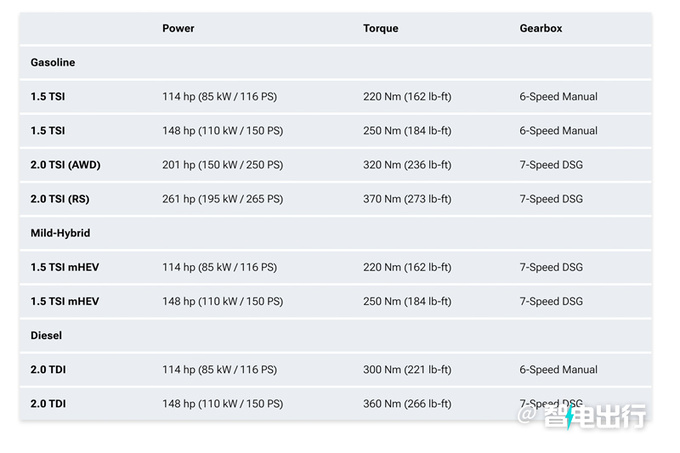Viewport: 680px width, 453px height.
Task: Click the 2.0 TSI (RS) row label
Action: tap(60, 199)
